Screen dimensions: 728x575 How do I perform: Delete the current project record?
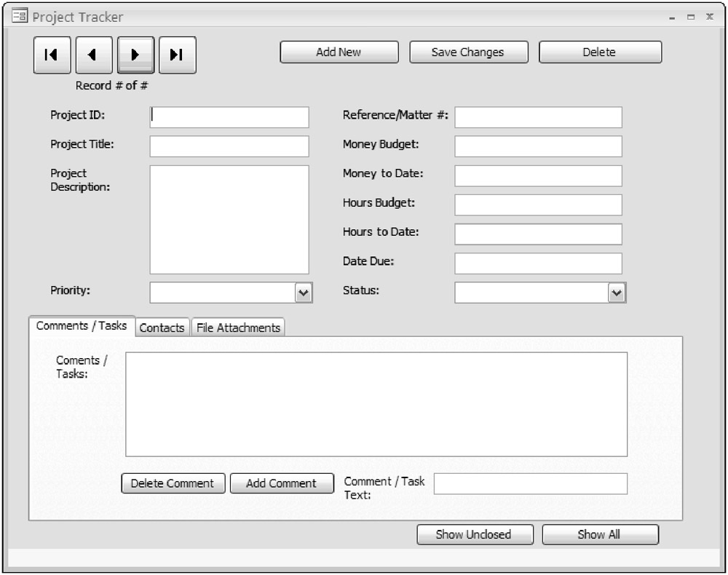pos(599,52)
